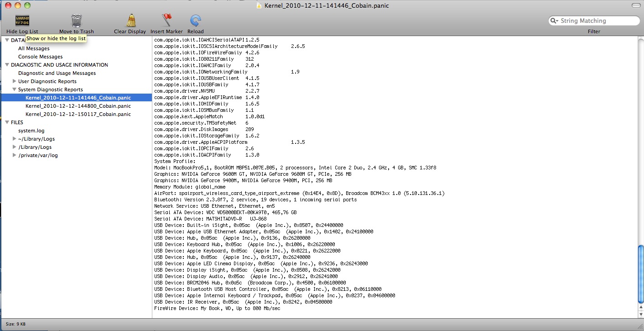
Task: Open Kernel_2010-12-12-144800_Cobain.panic report
Action: point(78,106)
